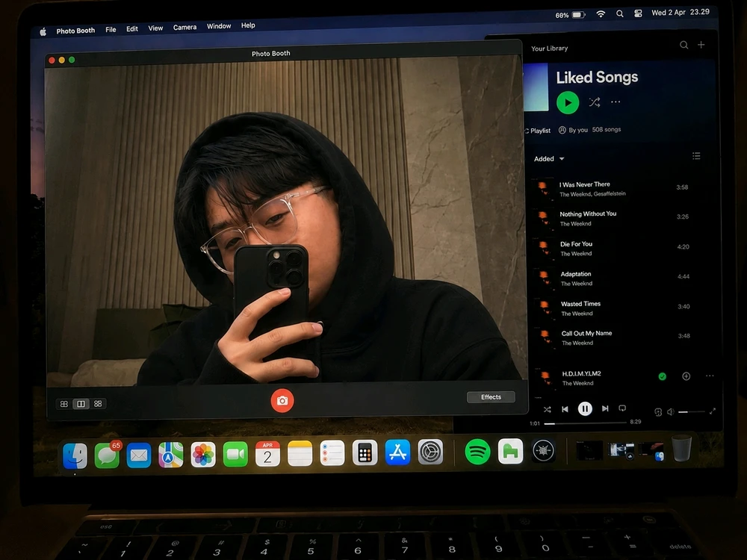This screenshot has height=560, width=747.
Task: Open more options for the now playing track
Action: click(x=710, y=376)
